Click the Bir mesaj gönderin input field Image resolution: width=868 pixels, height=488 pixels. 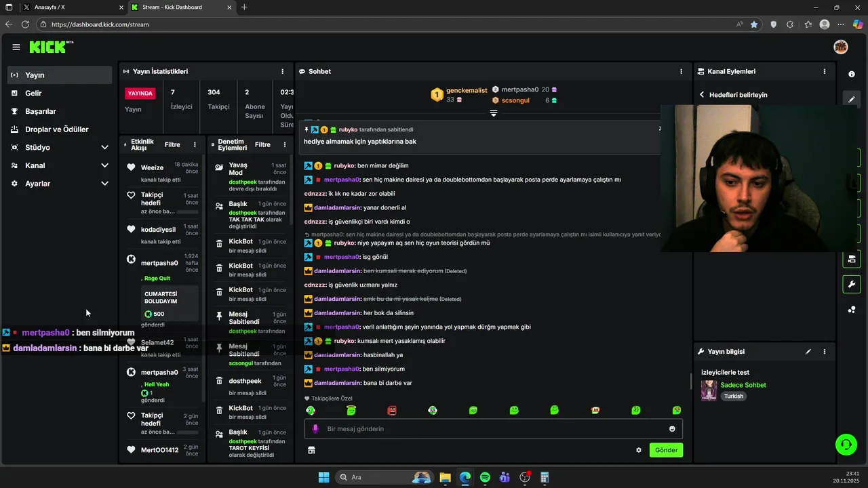[x=494, y=428]
